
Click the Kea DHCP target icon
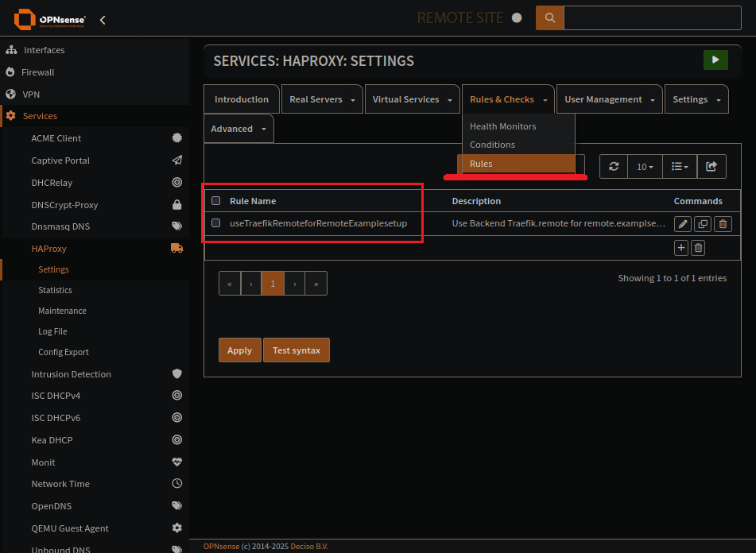click(177, 440)
